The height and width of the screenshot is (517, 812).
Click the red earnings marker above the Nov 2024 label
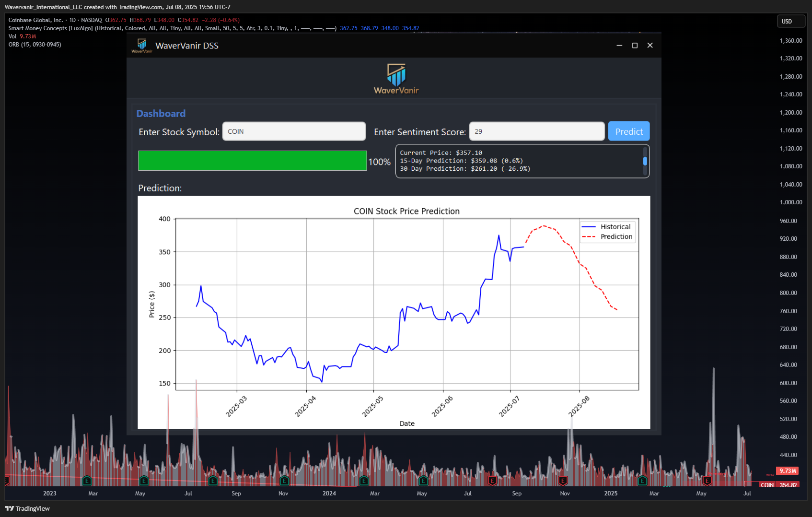coord(563,480)
